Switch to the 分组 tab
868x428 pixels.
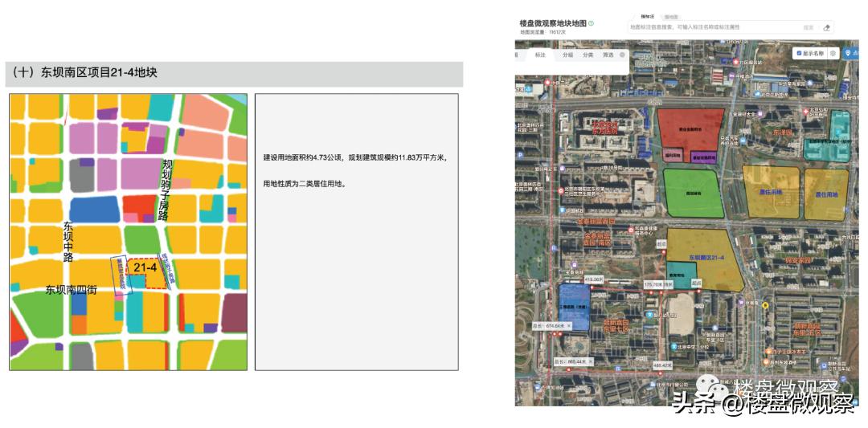[568, 55]
